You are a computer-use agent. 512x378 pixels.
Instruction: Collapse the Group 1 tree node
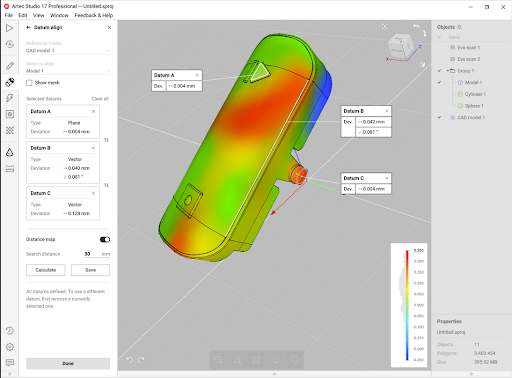tap(448, 71)
